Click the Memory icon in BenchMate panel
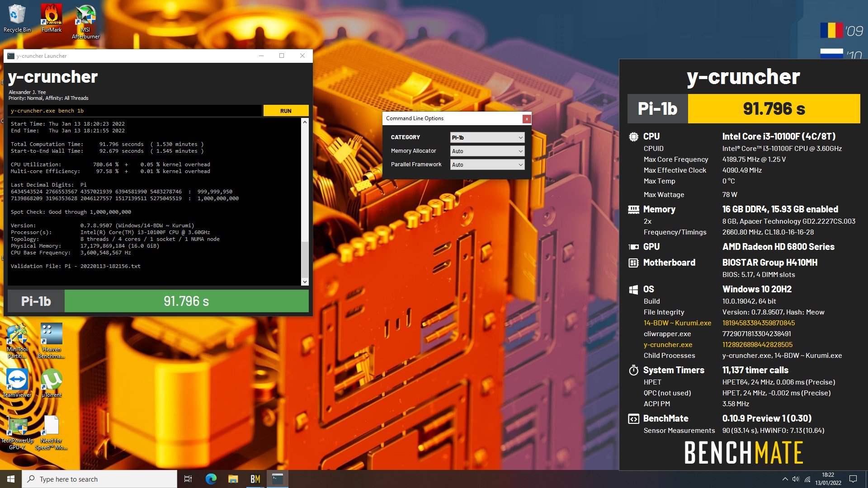Screen dimensions: 868x488 (x=634, y=209)
